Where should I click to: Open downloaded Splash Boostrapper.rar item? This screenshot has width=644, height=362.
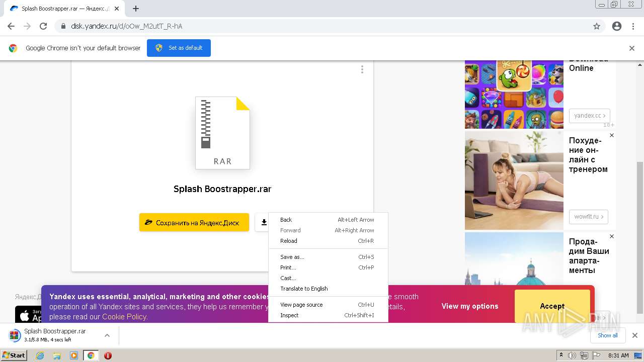(x=54, y=335)
